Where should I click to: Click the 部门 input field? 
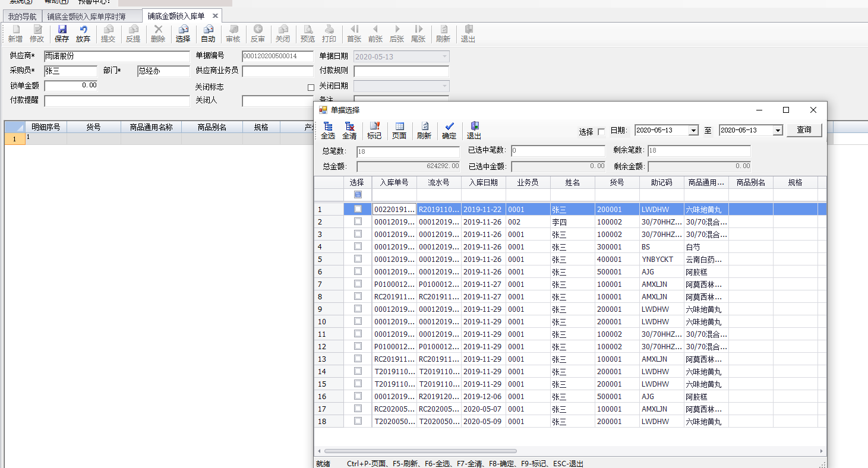[163, 71]
